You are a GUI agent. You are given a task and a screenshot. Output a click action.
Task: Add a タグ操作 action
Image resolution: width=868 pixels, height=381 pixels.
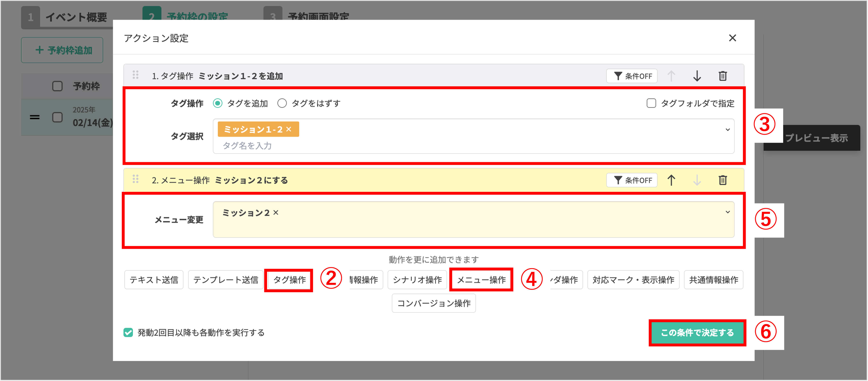pyautogui.click(x=289, y=280)
